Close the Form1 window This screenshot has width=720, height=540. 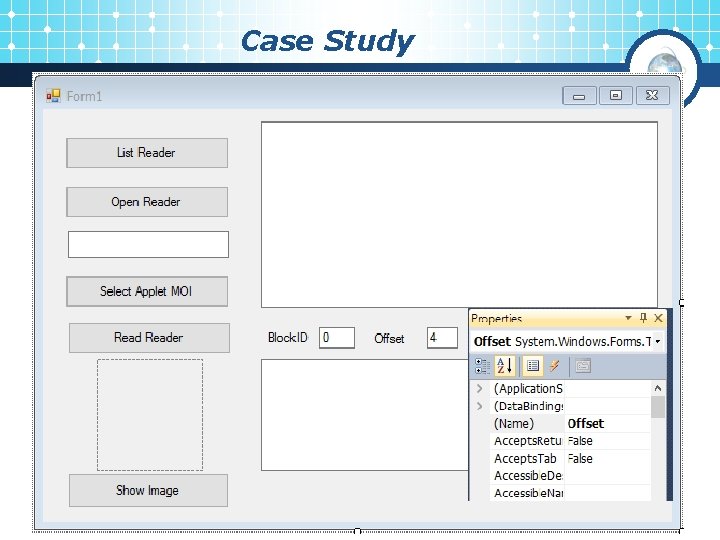click(652, 96)
